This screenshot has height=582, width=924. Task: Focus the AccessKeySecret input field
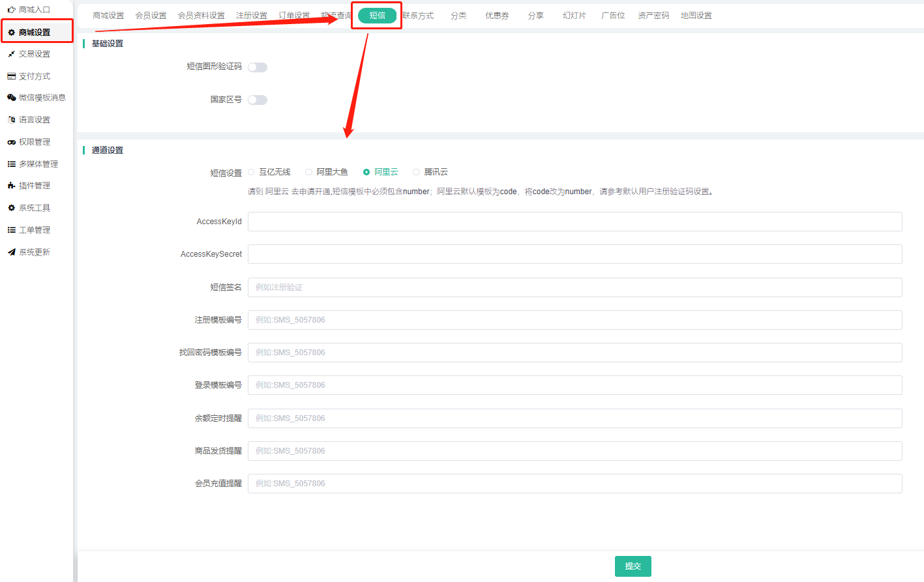coord(575,254)
